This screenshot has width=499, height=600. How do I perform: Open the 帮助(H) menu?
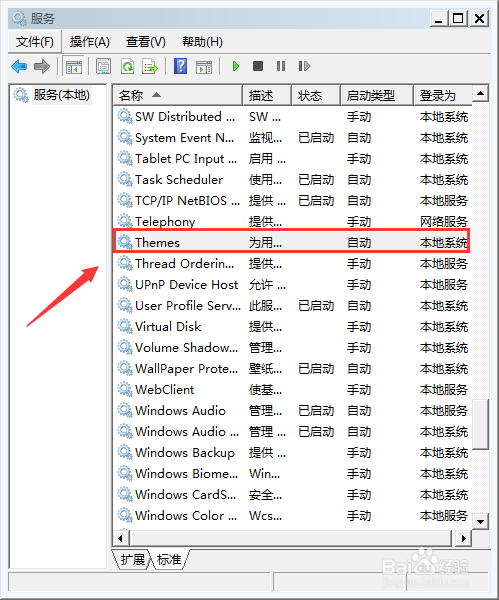coord(202,42)
